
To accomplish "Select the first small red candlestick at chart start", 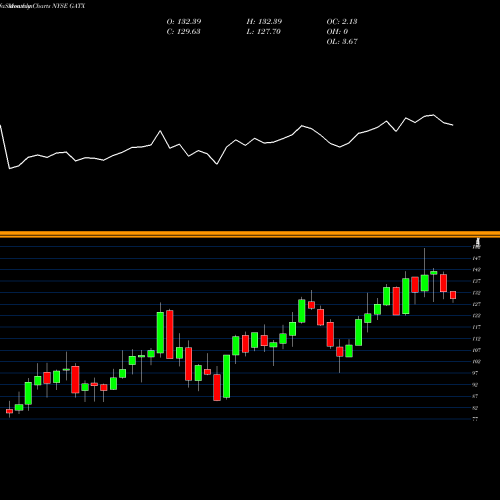I will pyautogui.click(x=9, y=411).
